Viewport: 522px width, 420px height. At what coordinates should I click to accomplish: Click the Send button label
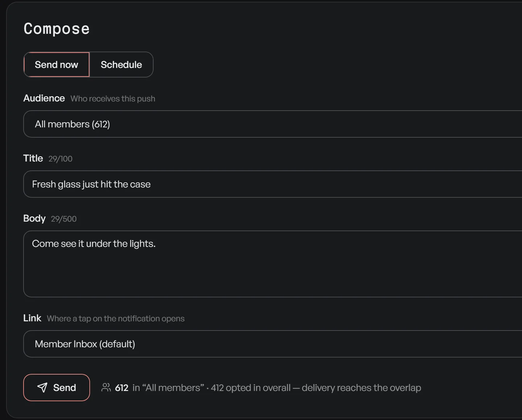coord(65,388)
